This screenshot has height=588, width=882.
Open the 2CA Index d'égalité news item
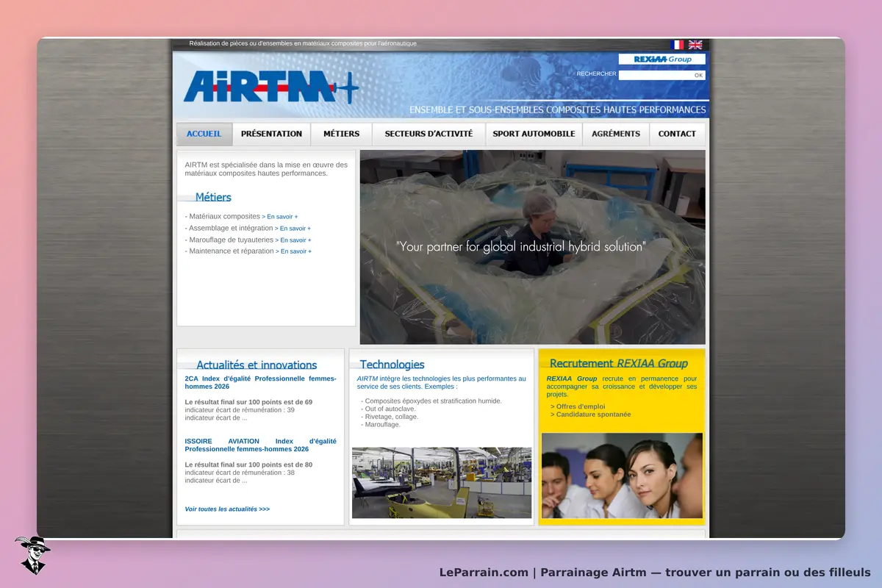[x=260, y=382]
